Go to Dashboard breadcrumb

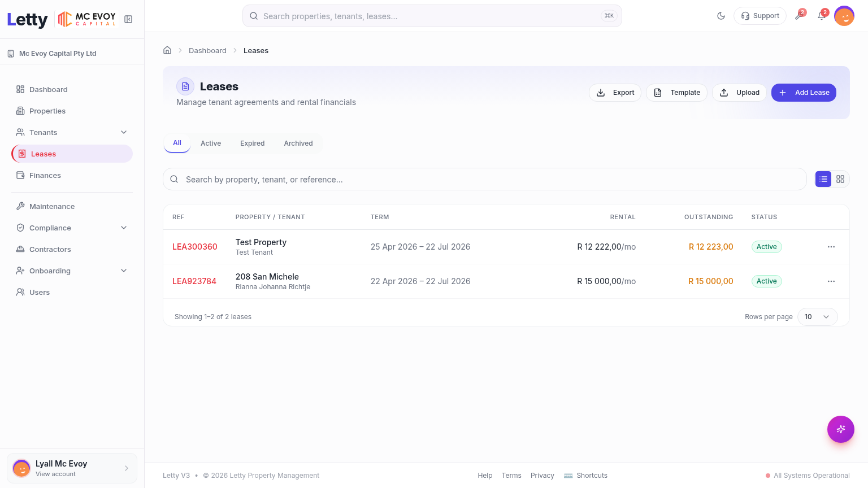(207, 50)
